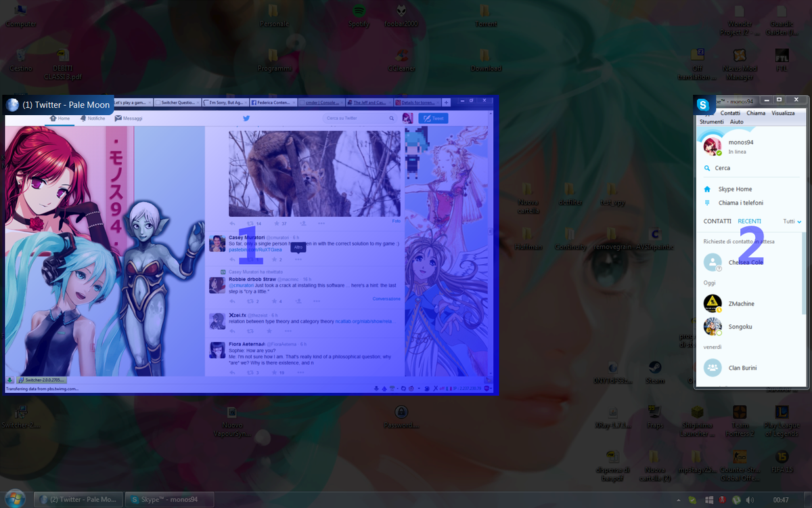812x508 pixels.
Task: Click Fiora Aeterna's avatar in the timeline
Action: pyautogui.click(x=217, y=350)
